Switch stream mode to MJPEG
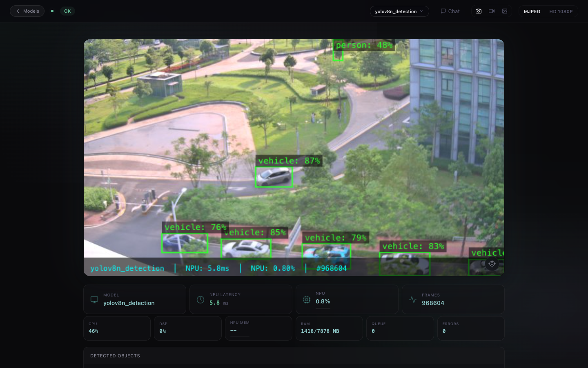Viewport: 588px width, 368px height. (532, 11)
